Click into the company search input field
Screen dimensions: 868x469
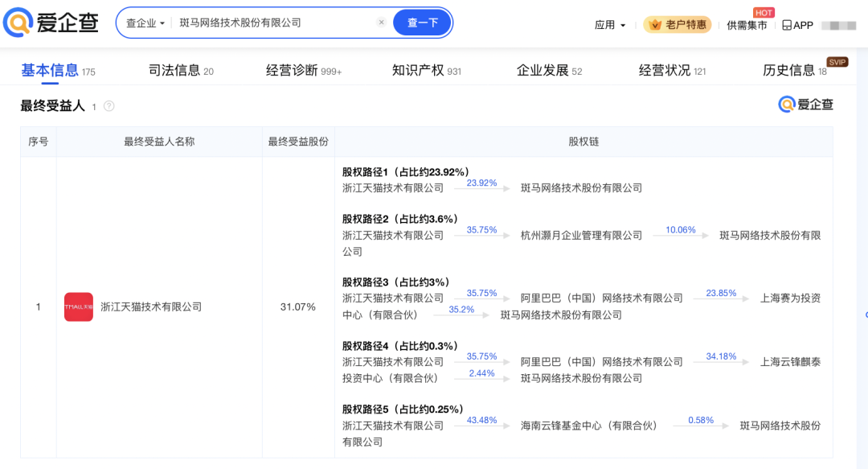[273, 23]
